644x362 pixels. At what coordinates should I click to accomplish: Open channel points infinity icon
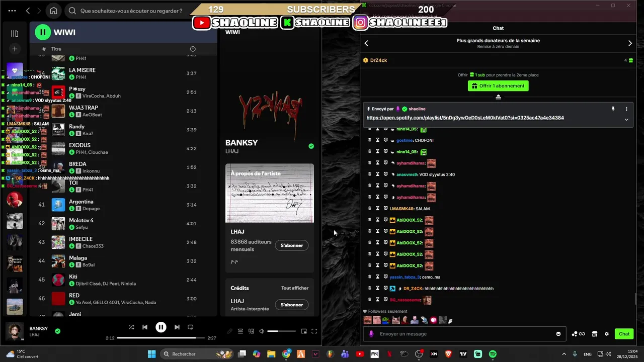pyautogui.click(x=578, y=334)
